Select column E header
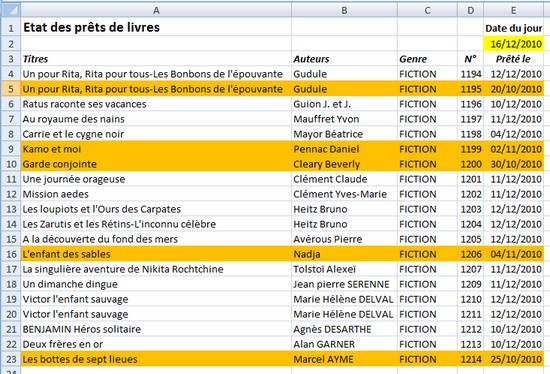This screenshot has height=374, width=550. [x=514, y=10]
